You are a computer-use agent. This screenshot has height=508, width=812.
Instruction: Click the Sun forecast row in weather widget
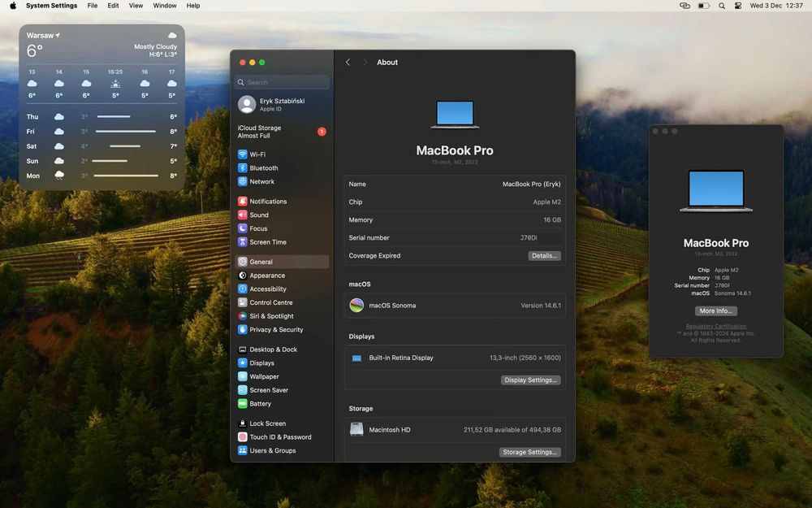coord(102,161)
